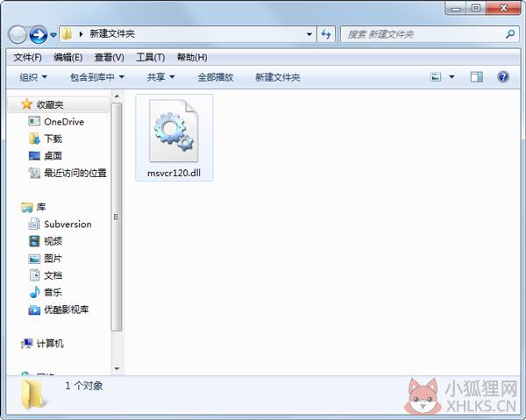Click the favorites star icon

[27, 104]
